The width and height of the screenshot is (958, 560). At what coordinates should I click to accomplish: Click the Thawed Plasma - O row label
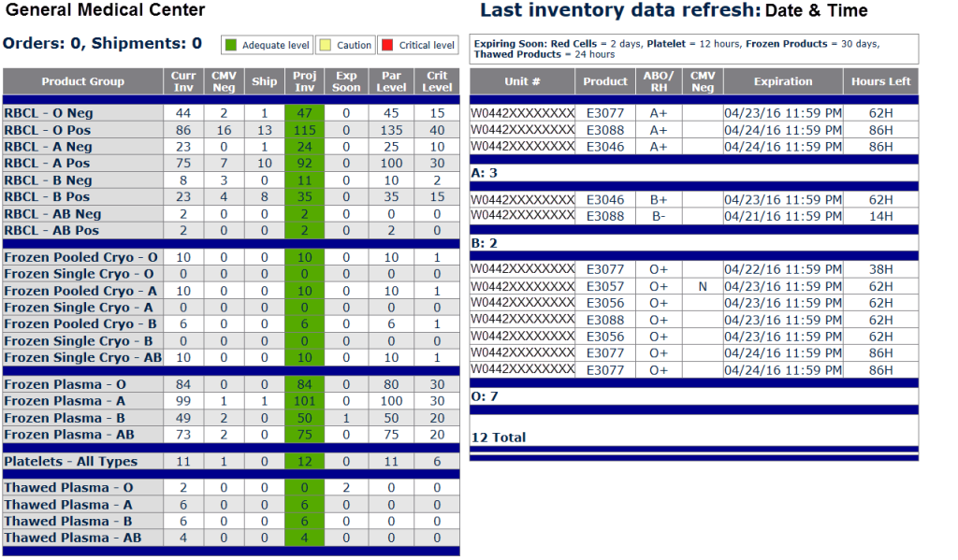click(68, 487)
